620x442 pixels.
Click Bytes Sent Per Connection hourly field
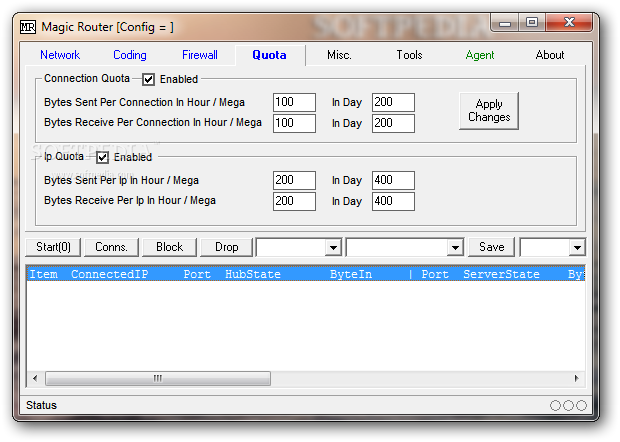coord(294,102)
